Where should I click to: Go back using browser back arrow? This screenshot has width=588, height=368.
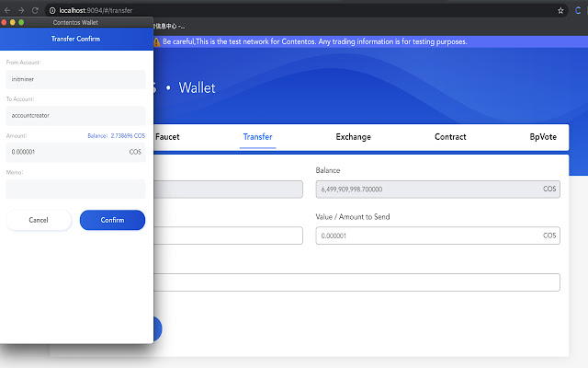(x=7, y=10)
